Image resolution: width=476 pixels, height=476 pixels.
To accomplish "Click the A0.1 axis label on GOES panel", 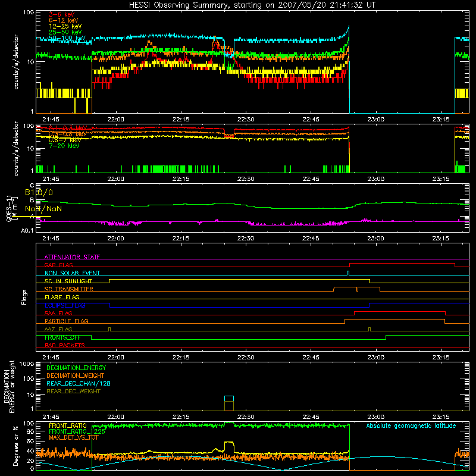I will click(27, 231).
